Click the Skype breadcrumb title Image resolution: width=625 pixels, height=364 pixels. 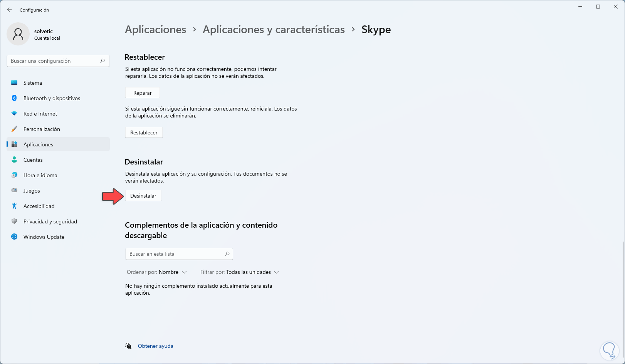point(376,30)
